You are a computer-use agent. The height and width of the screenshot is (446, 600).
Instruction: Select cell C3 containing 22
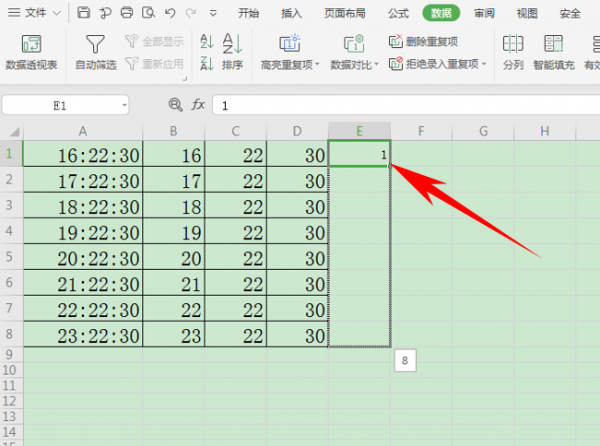pos(236,205)
